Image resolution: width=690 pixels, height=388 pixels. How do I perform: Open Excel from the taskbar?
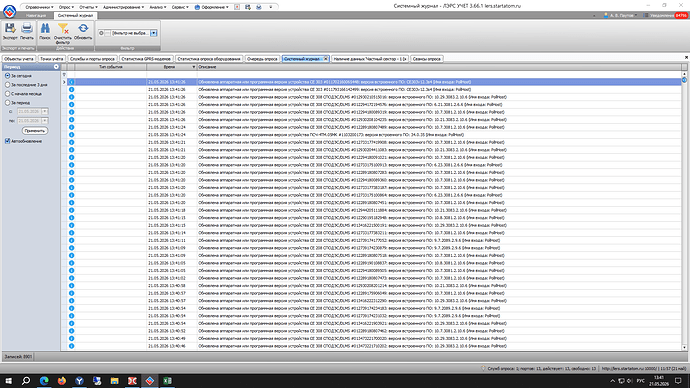(167, 381)
